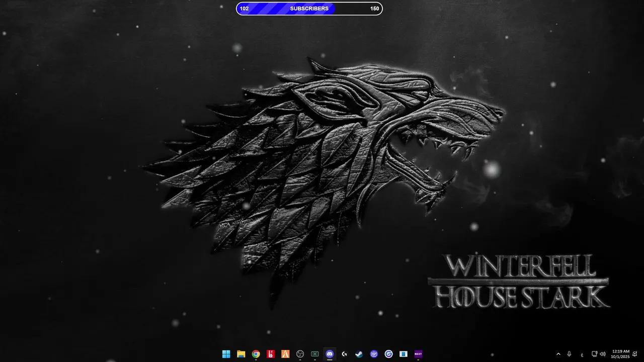Open the orange slash icon app
Screen dimensions: 644x362
[x=285, y=354]
